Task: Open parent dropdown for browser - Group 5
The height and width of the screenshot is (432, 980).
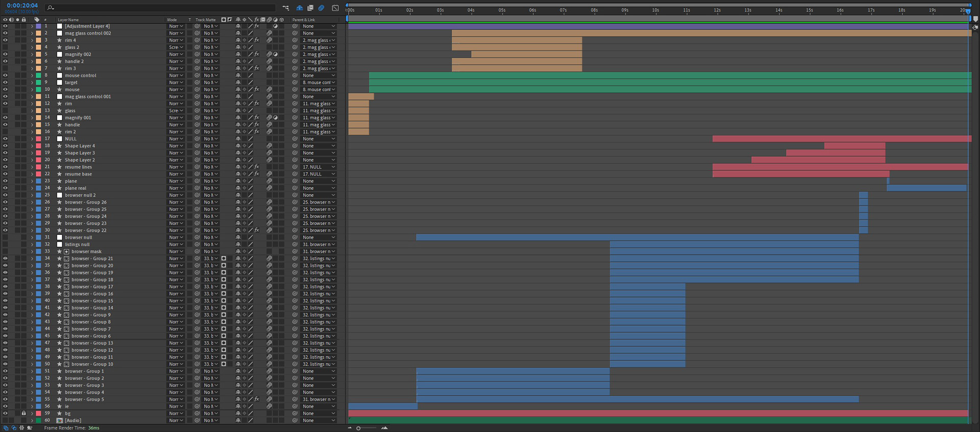Action: coord(318,399)
